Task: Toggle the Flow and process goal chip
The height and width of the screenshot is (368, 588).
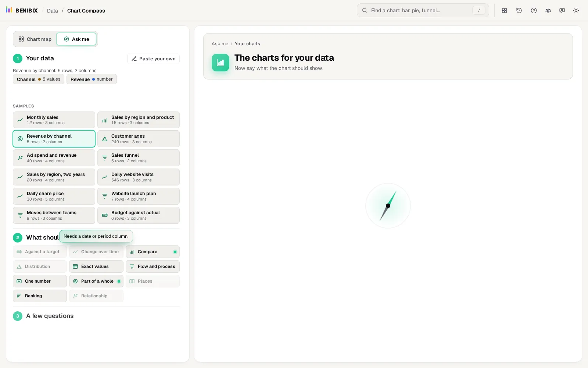Action: click(153, 266)
